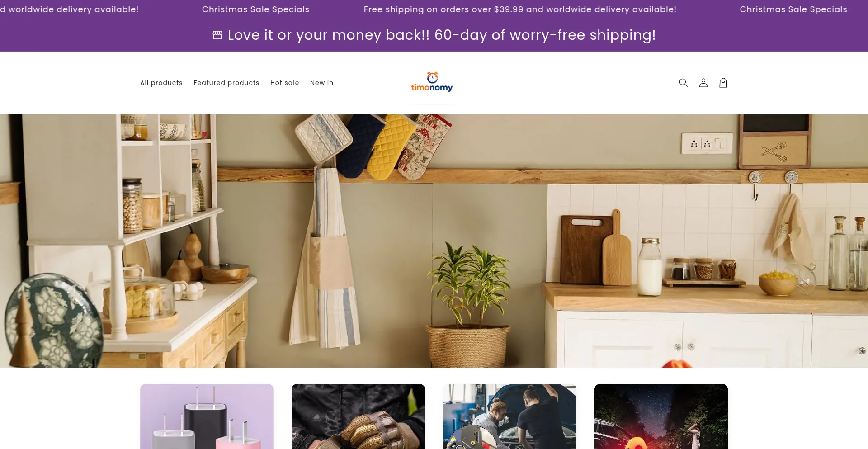Open the account login icon

[703, 83]
